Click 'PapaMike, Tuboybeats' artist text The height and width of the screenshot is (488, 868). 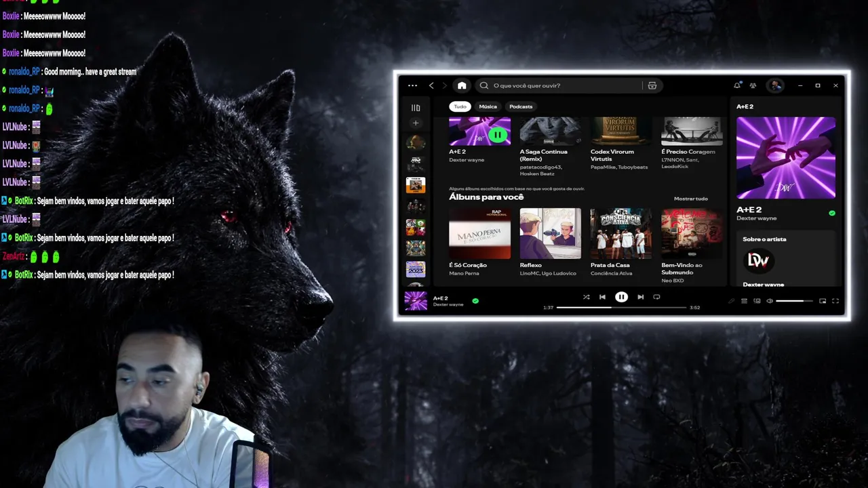(619, 167)
